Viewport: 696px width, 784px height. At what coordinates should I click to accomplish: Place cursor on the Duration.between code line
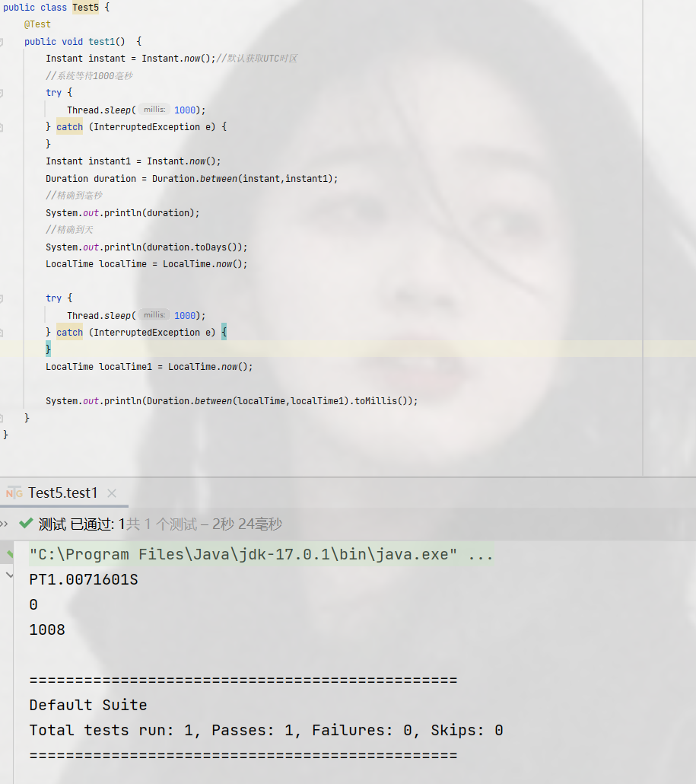point(190,178)
